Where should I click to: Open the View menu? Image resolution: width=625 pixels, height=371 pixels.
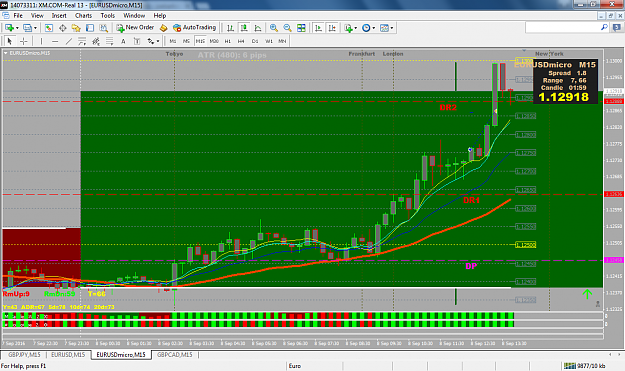37,16
